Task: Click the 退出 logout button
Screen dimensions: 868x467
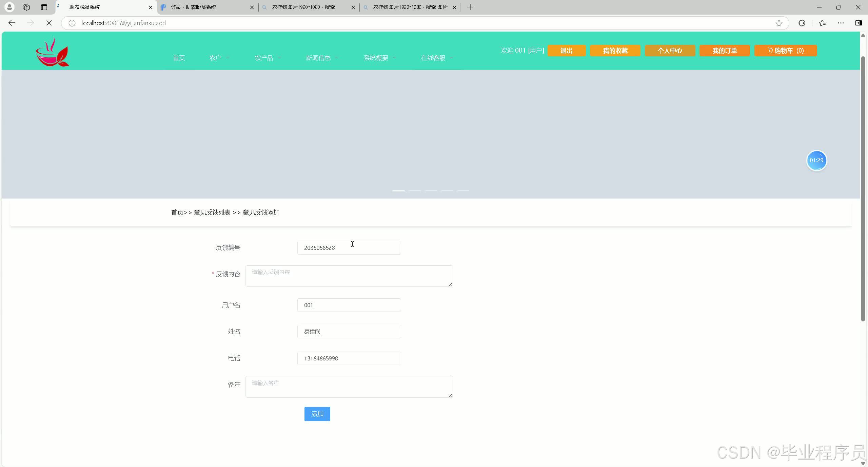Action: point(566,51)
